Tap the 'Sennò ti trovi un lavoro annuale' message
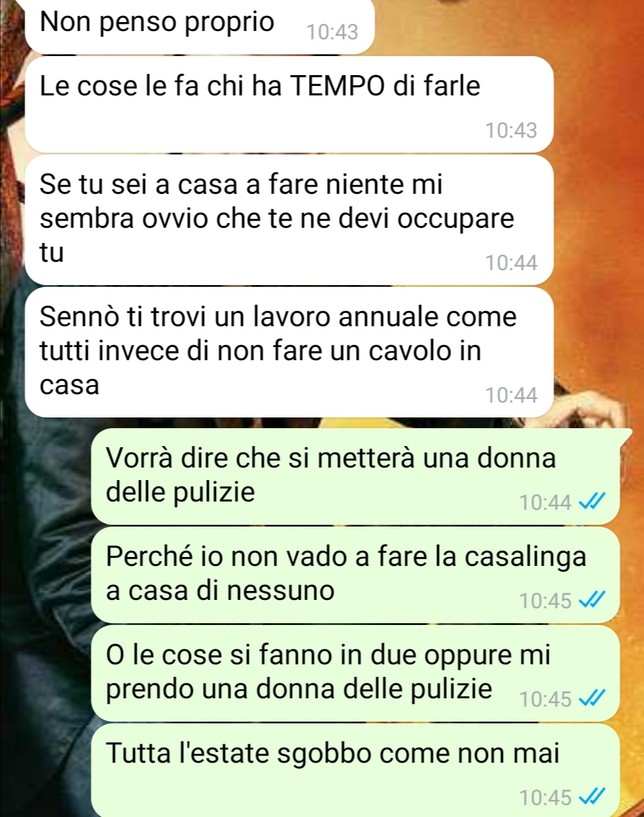Screen dimensions: 644x817 [x=289, y=352]
